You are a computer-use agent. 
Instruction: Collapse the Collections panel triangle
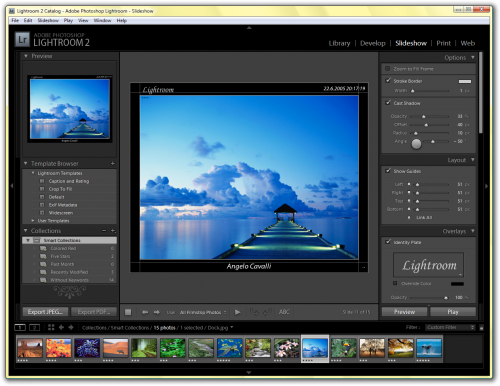pyautogui.click(x=26, y=230)
